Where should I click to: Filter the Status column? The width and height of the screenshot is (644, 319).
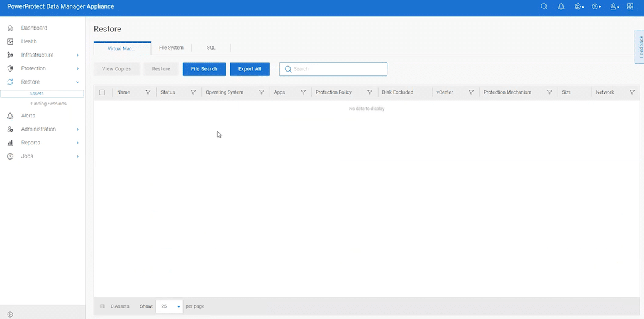pyautogui.click(x=194, y=92)
